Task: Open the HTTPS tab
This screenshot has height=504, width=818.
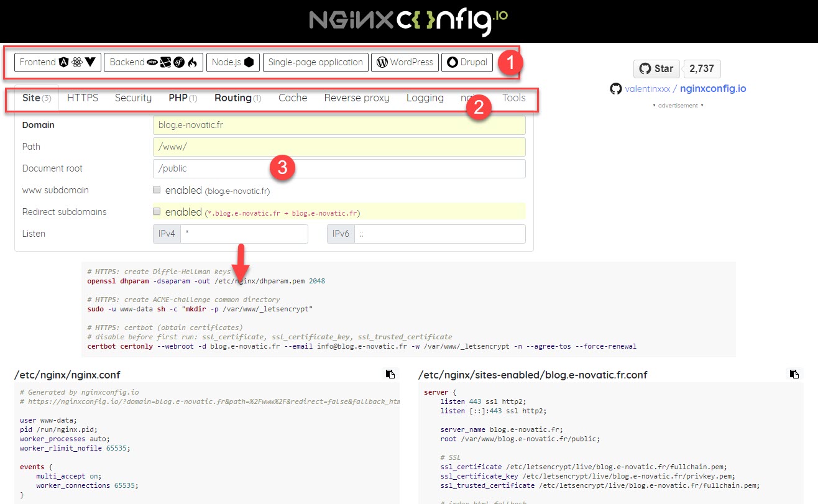Action: (x=83, y=98)
